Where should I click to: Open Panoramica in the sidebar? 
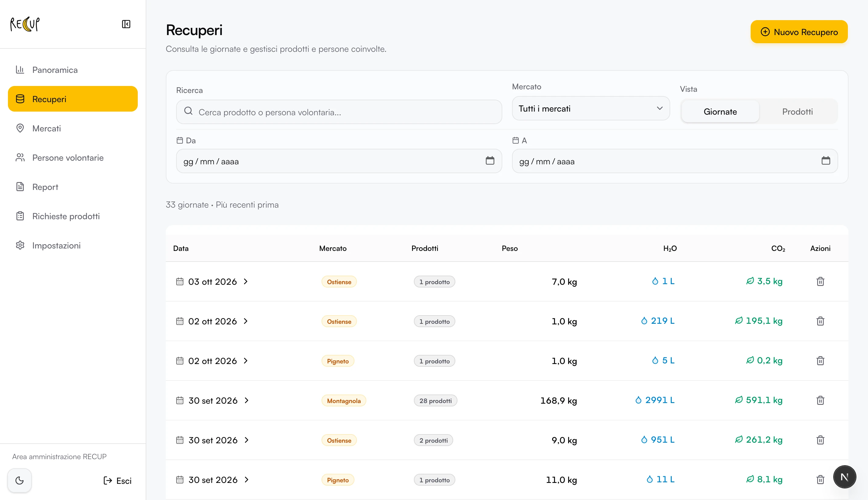(x=73, y=70)
